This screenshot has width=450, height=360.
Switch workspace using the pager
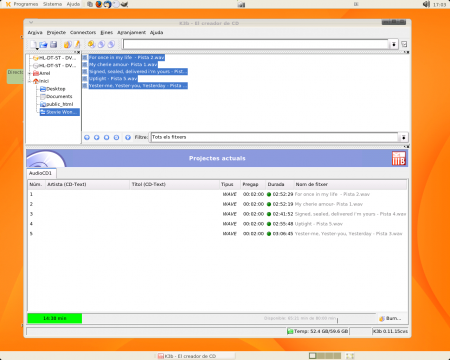click(x=325, y=356)
